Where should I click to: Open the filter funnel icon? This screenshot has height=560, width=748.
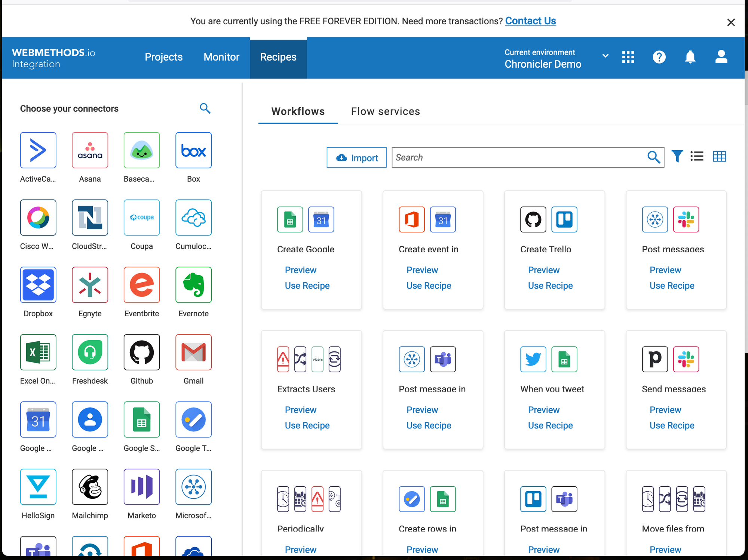677,157
